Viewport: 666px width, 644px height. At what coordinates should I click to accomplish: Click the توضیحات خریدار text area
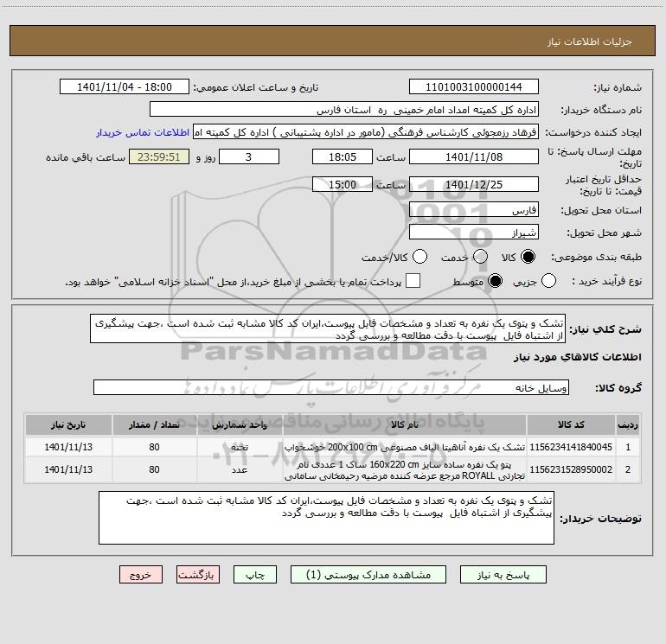(x=326, y=518)
